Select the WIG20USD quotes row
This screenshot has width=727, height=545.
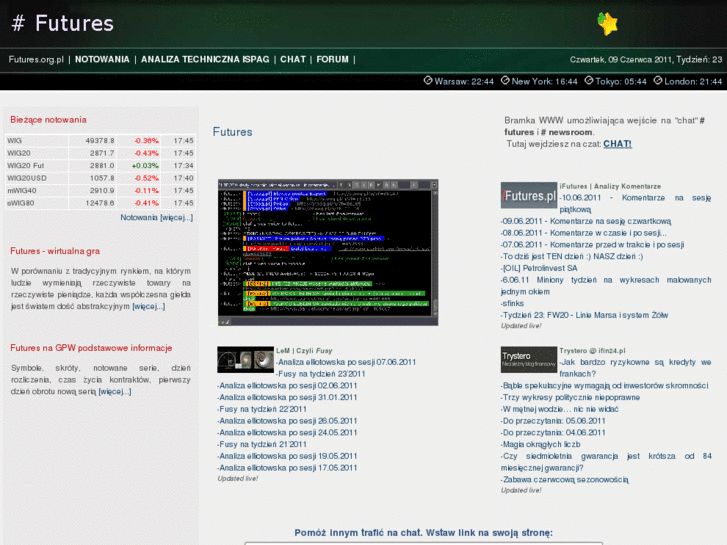point(101,178)
